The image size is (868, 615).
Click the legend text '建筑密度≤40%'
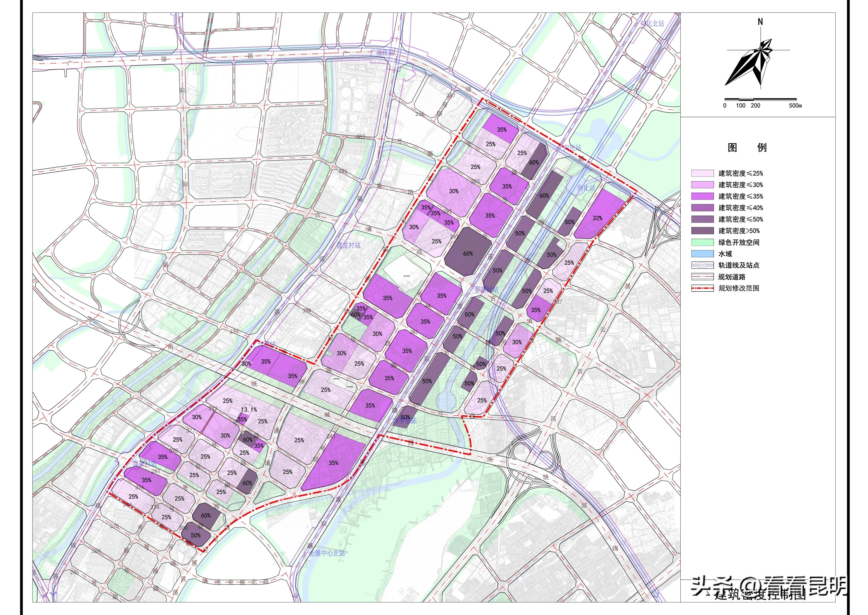(741, 208)
